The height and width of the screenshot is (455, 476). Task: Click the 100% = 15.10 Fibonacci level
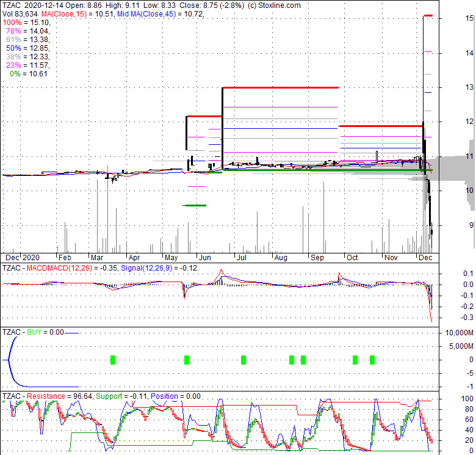tap(26, 23)
